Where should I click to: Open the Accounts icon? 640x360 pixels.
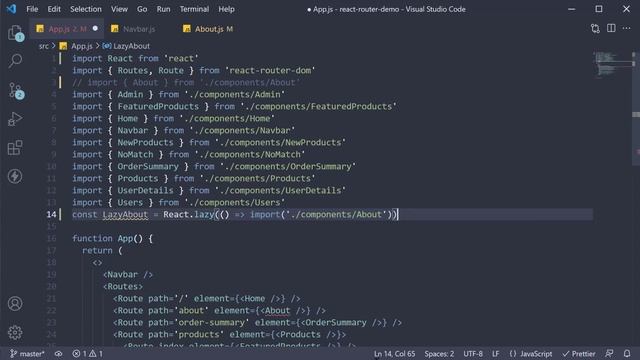(x=15, y=304)
